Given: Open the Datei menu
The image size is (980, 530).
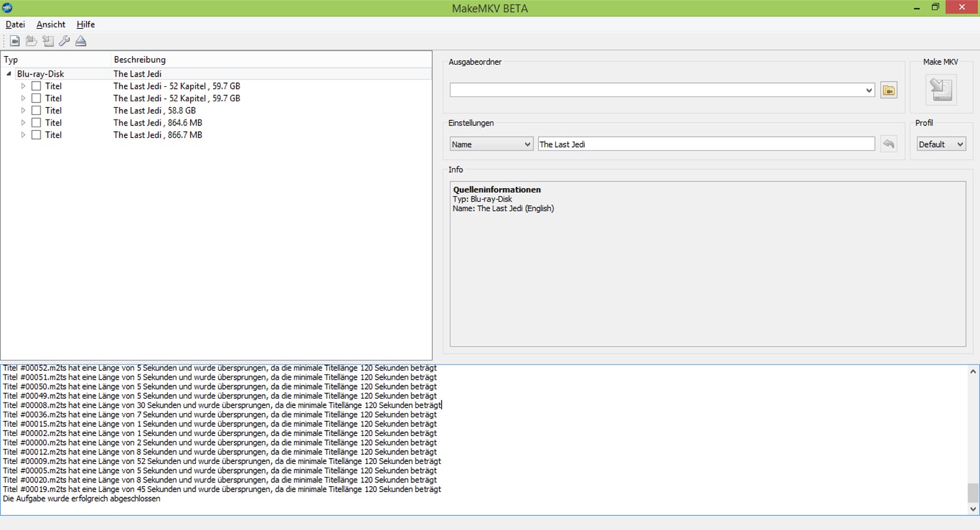Looking at the screenshot, I should (x=15, y=24).
